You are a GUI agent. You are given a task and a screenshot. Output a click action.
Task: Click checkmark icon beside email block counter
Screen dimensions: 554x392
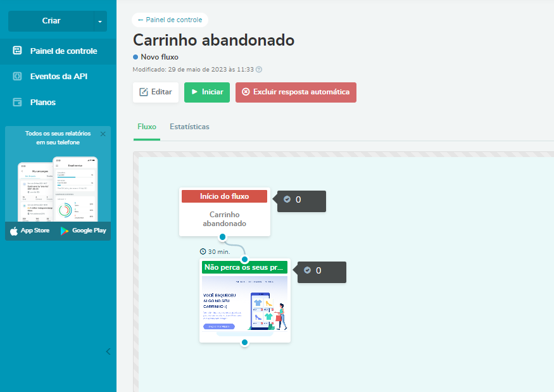tap(308, 270)
